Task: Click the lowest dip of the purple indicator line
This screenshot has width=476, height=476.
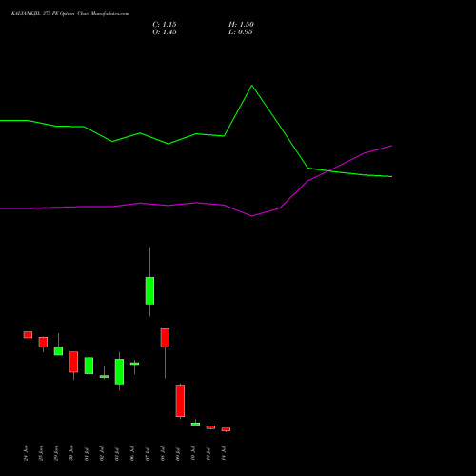Action: click(252, 216)
